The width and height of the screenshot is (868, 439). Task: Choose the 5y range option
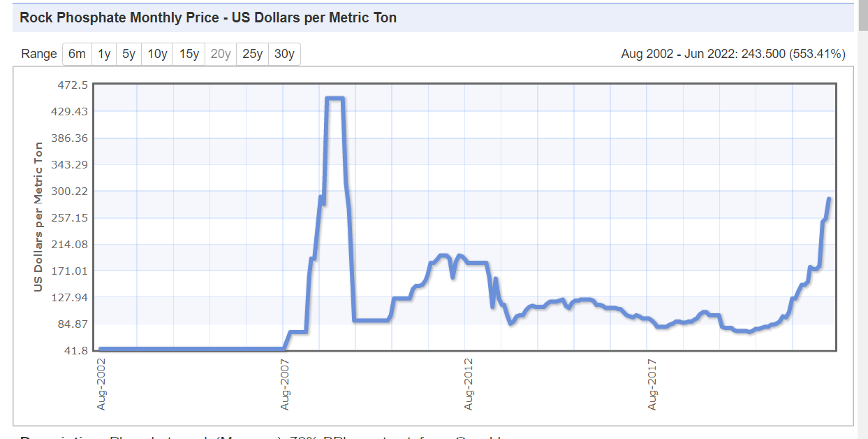(129, 54)
